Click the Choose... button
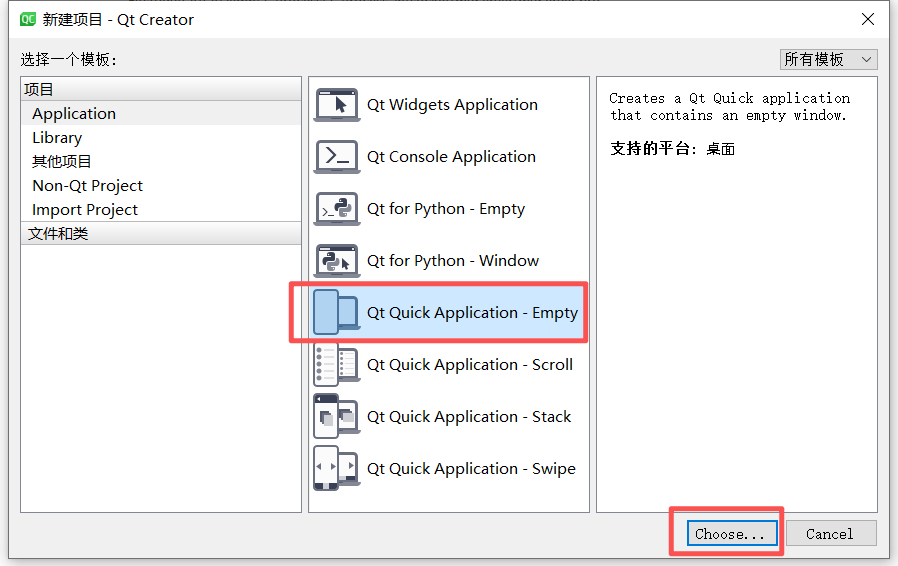Image resolution: width=898 pixels, height=566 pixels. point(732,533)
